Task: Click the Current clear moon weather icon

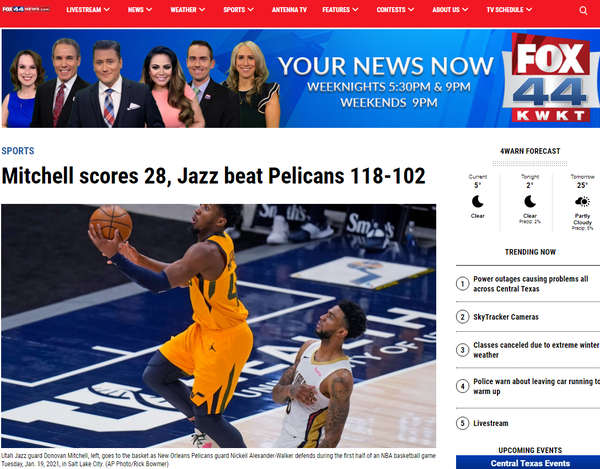Action: click(478, 201)
